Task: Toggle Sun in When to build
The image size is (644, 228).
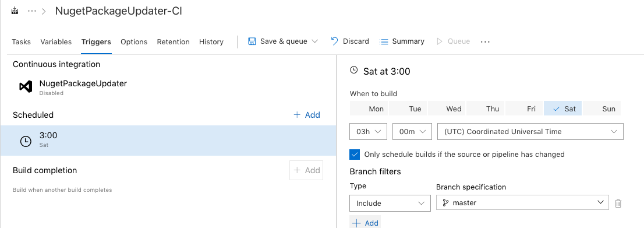Action: click(601, 108)
